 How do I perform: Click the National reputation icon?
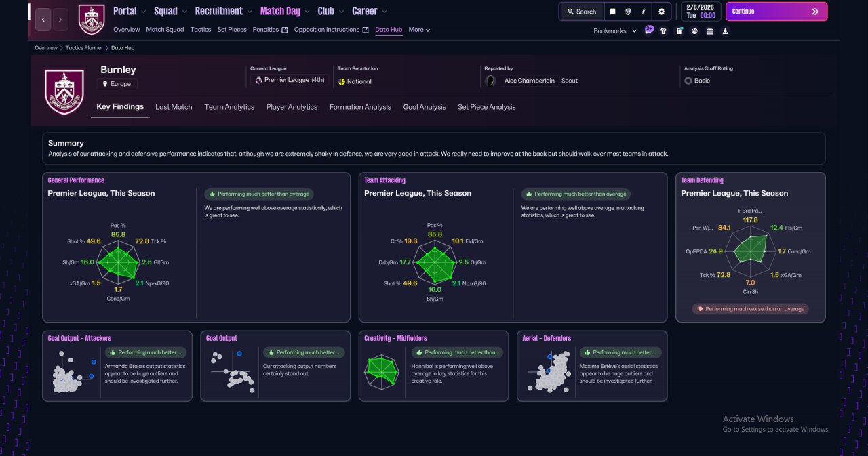coord(342,81)
